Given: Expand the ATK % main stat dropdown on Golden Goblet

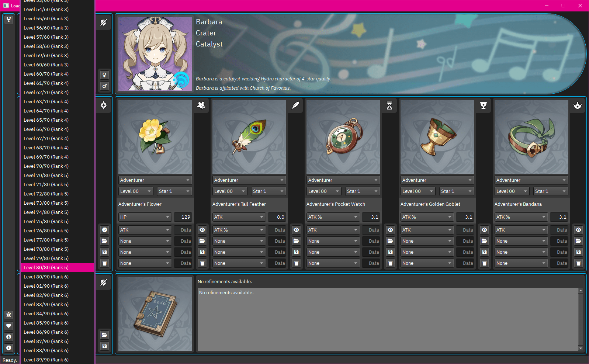Looking at the screenshot, I should pyautogui.click(x=427, y=217).
